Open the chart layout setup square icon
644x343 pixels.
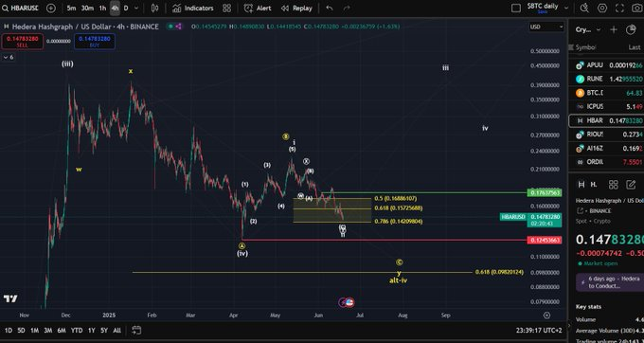516,9
